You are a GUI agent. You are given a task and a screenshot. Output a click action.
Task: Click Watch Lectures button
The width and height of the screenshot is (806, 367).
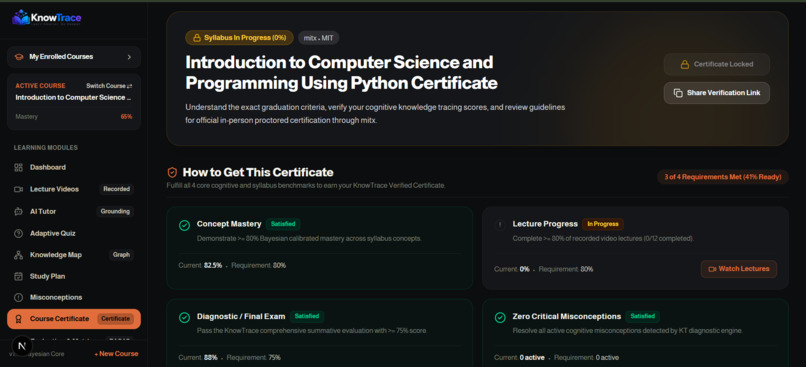pos(739,269)
